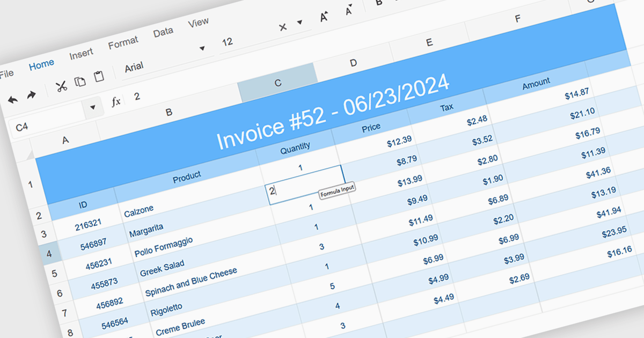Click the Redo arrow icon

[x=31, y=95]
